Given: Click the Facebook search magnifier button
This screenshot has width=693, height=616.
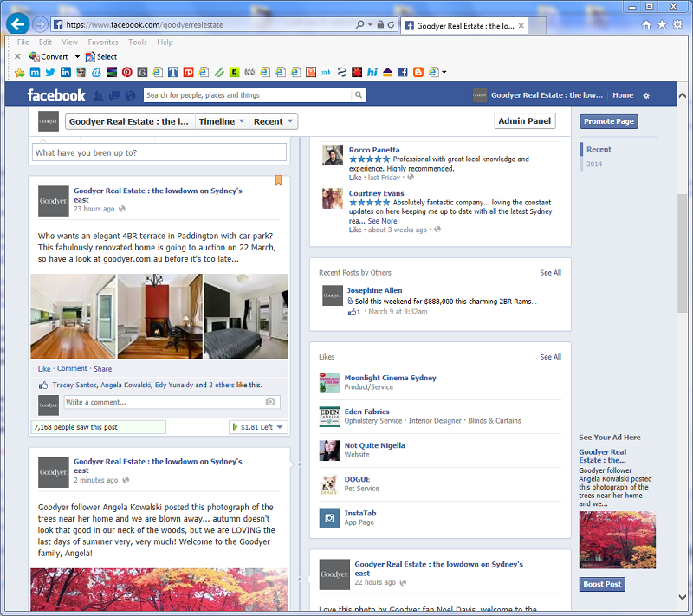Looking at the screenshot, I should 359,95.
